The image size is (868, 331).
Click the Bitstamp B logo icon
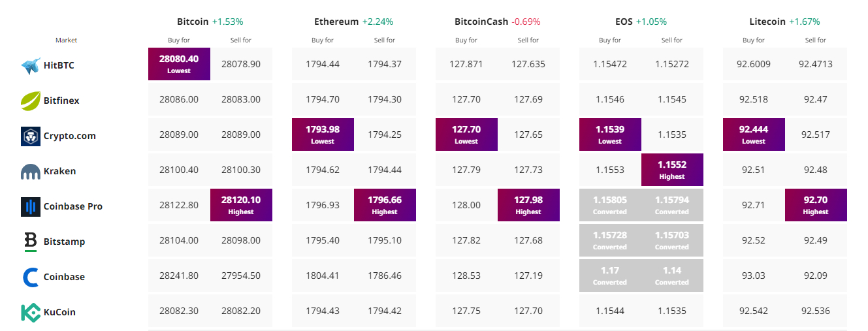click(31, 242)
